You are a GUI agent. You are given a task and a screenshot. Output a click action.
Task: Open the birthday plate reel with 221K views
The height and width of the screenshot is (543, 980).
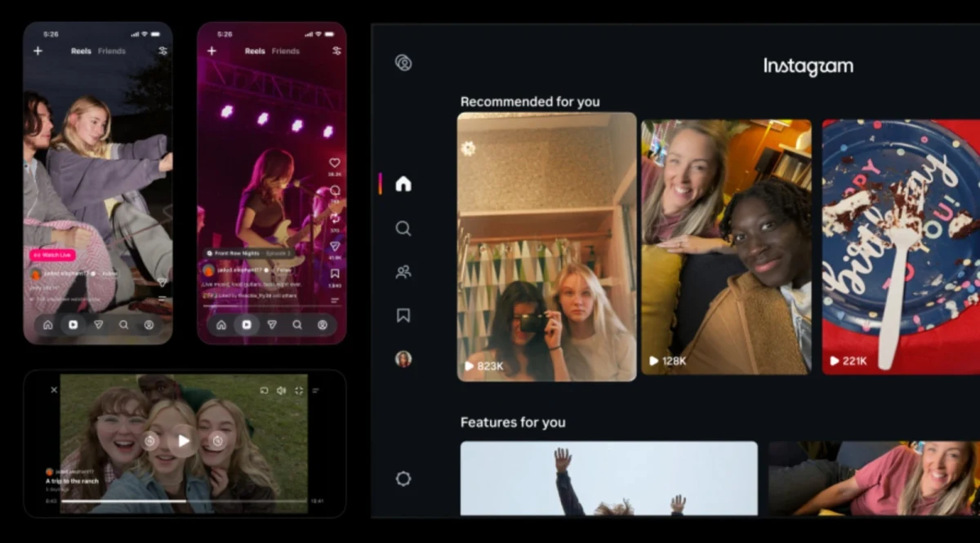point(901,247)
